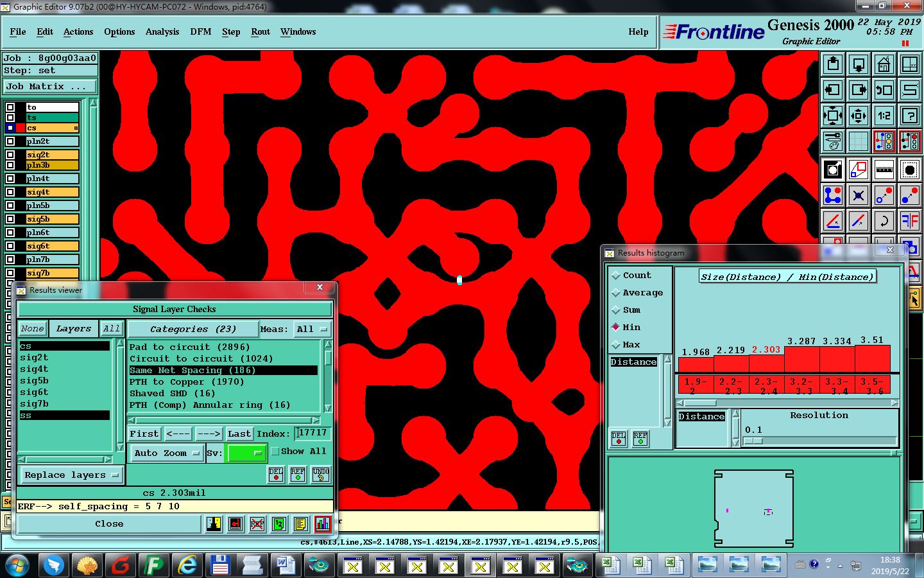Image resolution: width=924 pixels, height=578 pixels.
Task: Open the Auto Zoom dropdown
Action: tap(166, 453)
